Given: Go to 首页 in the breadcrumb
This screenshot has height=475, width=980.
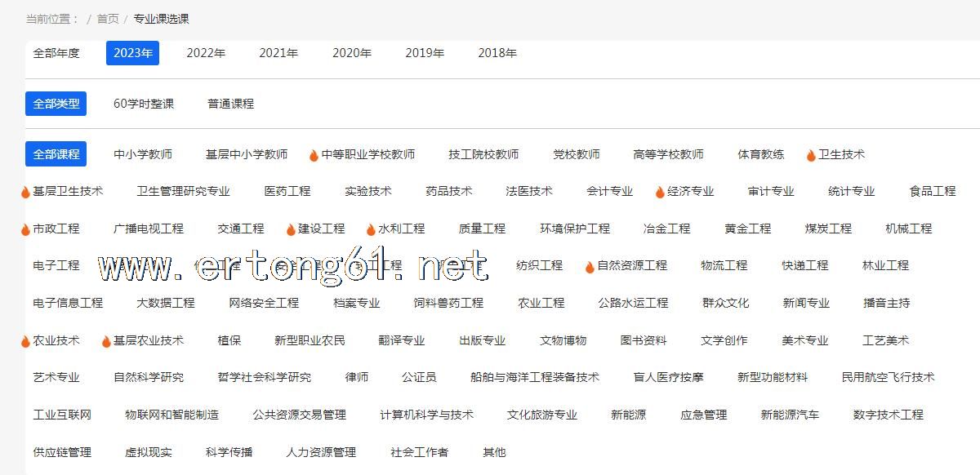Looking at the screenshot, I should click(x=108, y=19).
